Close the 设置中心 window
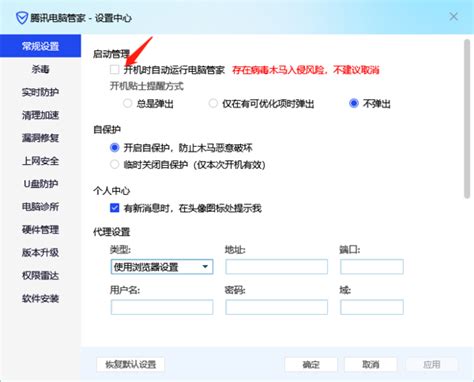This screenshot has width=474, height=382. [x=453, y=16]
